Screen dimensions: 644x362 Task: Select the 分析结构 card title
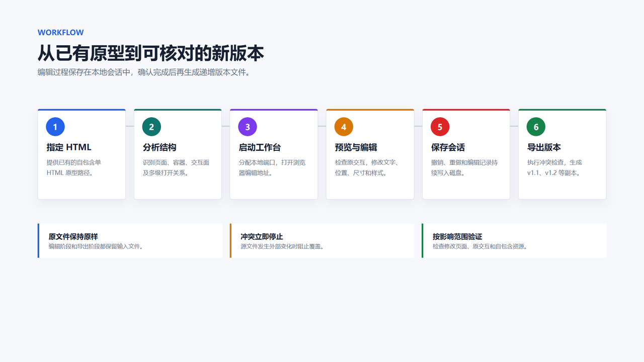159,147
